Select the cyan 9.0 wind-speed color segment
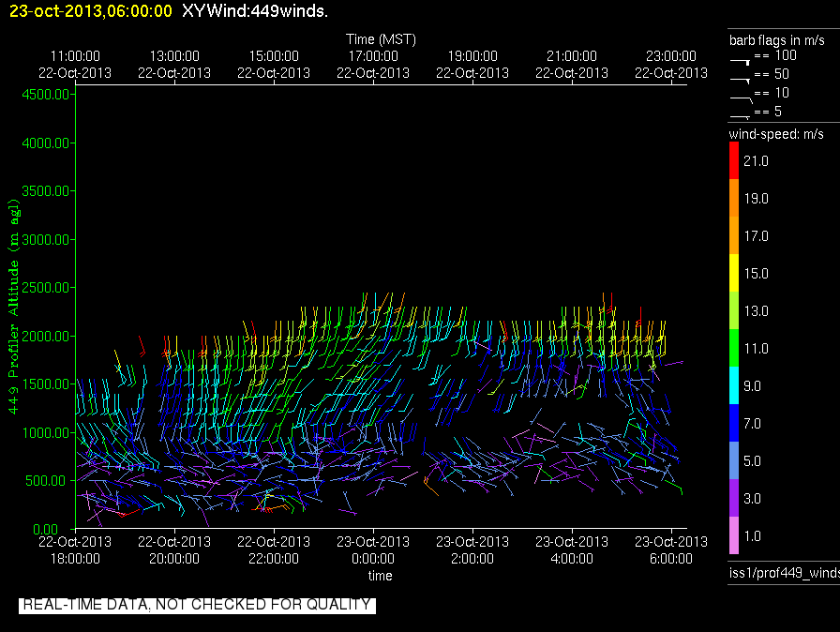Screen dimensions: 840x632 tap(734, 385)
